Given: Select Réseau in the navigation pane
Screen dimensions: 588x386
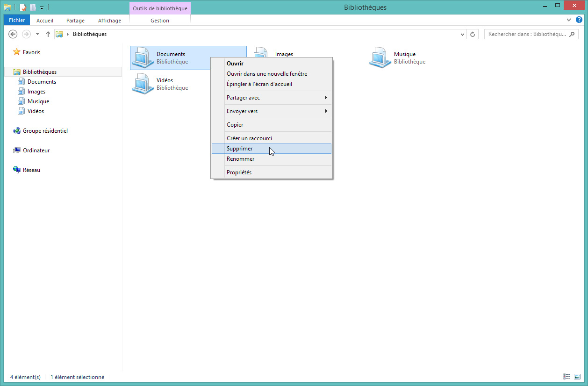Looking at the screenshot, I should coord(31,170).
